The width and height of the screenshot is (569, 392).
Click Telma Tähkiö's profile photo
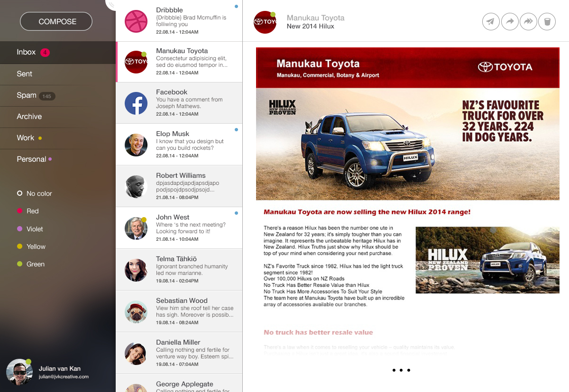(136, 270)
